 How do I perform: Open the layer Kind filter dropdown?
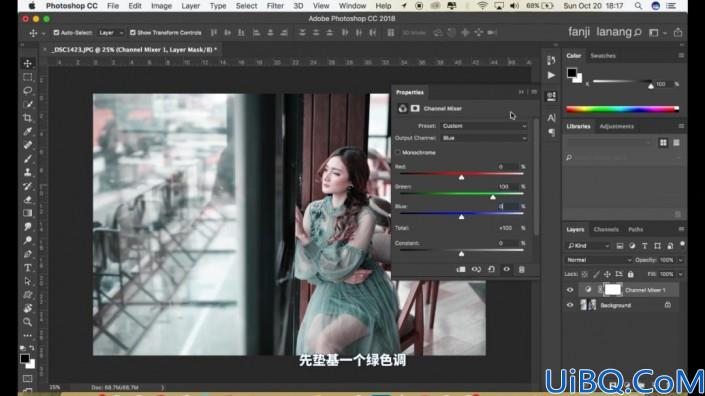coord(588,246)
